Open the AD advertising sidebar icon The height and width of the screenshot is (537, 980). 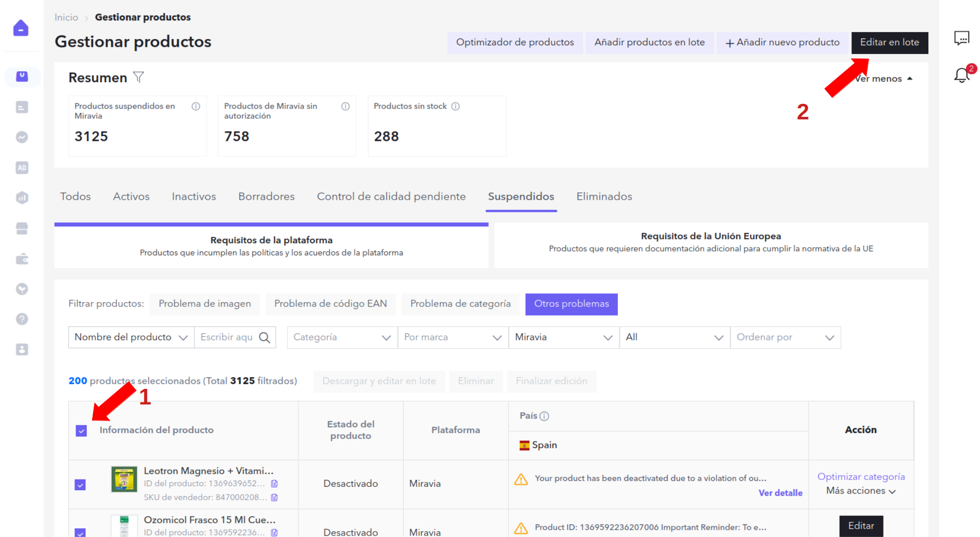[22, 168]
